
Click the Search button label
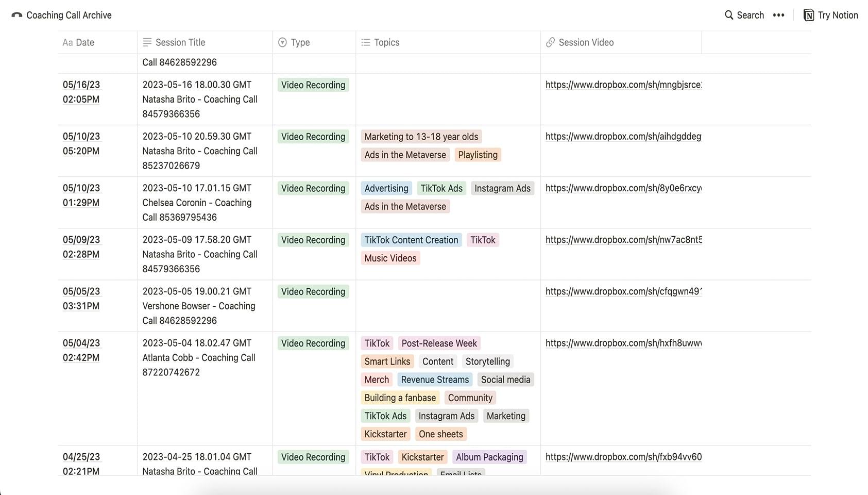[750, 15]
